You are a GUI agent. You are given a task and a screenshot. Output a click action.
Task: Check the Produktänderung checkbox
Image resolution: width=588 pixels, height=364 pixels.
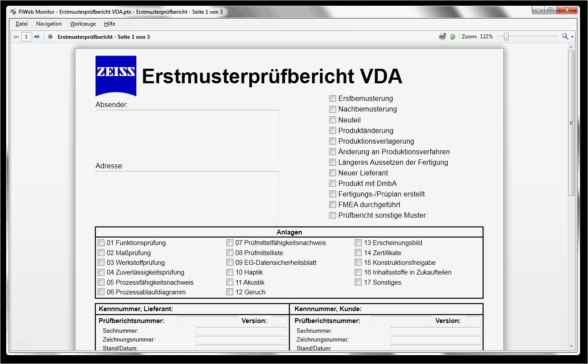pos(333,130)
